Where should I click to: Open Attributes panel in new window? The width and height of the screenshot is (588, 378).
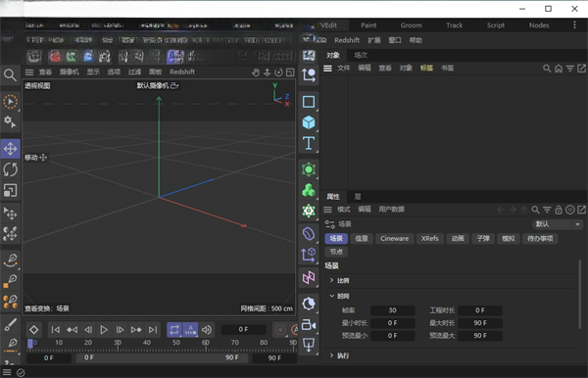[581, 210]
